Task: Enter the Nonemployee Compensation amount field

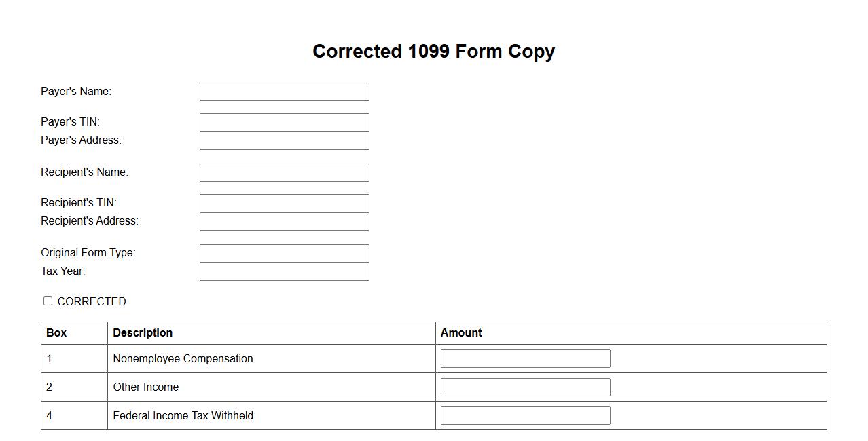Action: (x=525, y=358)
